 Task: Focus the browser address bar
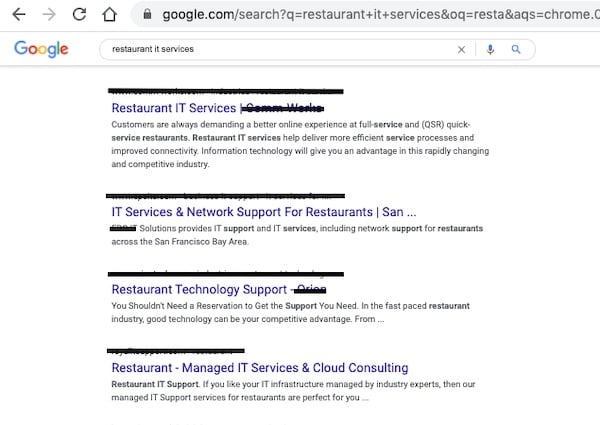pyautogui.click(x=370, y=15)
